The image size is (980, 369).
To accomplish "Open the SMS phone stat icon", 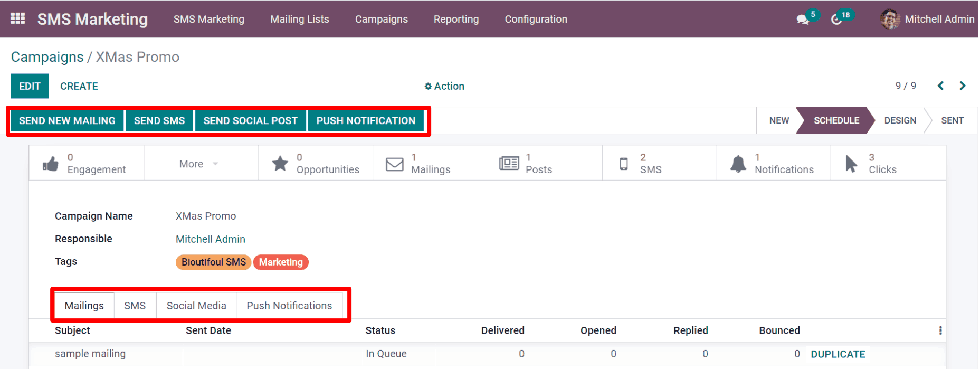I will pyautogui.click(x=624, y=164).
